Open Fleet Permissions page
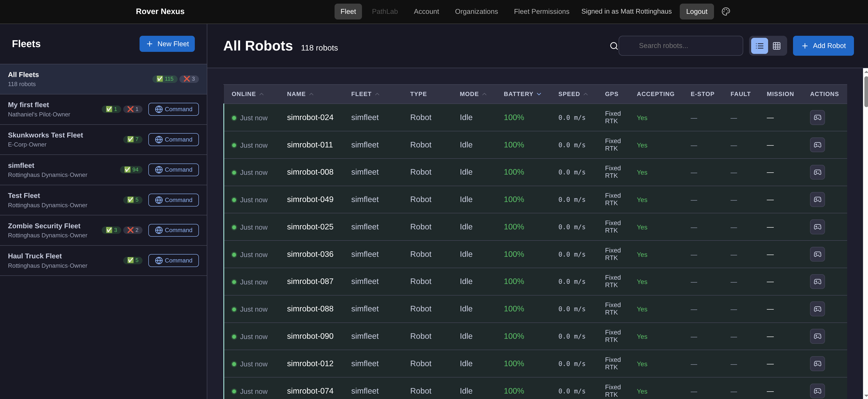Image resolution: width=868 pixels, height=399 pixels. [x=542, y=12]
